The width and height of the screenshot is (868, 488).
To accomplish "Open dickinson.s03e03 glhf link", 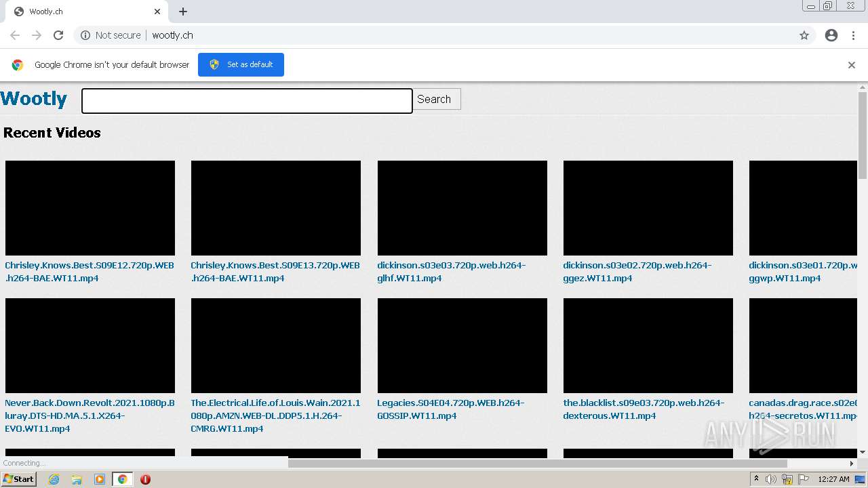I will click(452, 272).
